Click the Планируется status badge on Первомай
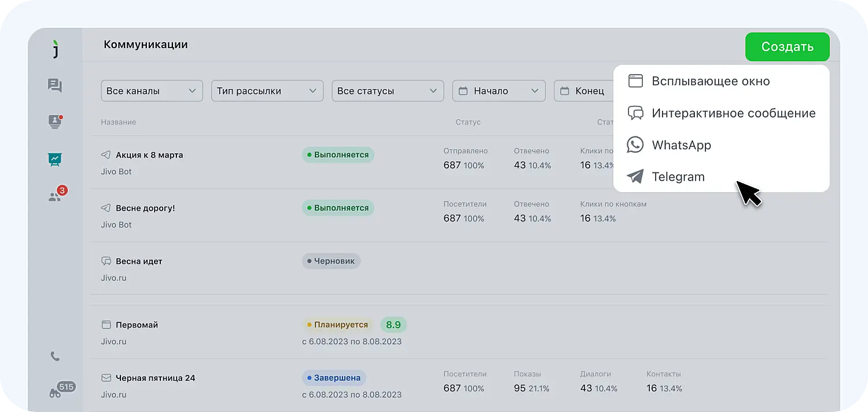The width and height of the screenshot is (868, 412). [338, 325]
